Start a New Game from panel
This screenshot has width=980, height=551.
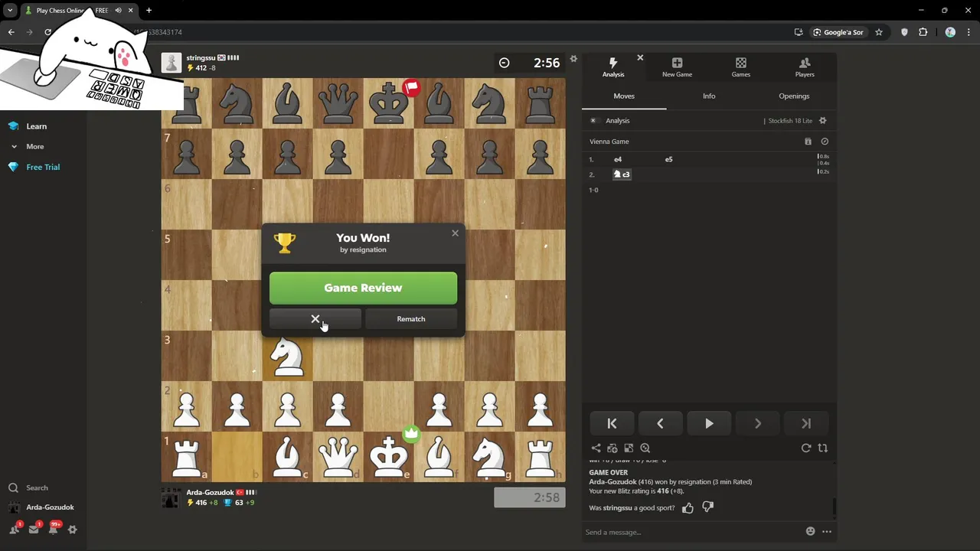coord(677,67)
